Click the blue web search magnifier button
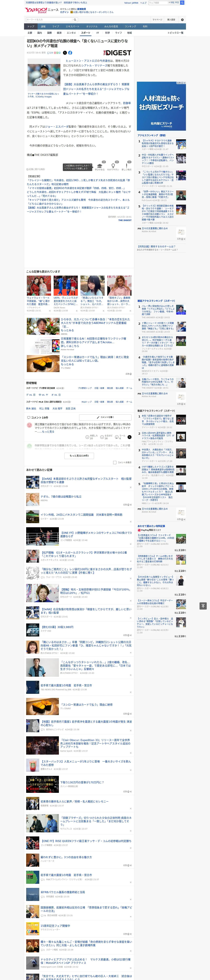 [182, 3]
